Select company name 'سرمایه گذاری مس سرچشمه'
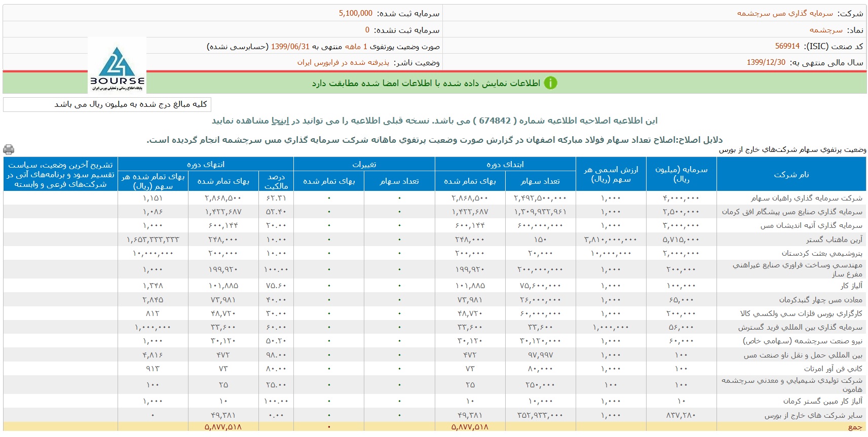868x437 pixels. coord(785,13)
